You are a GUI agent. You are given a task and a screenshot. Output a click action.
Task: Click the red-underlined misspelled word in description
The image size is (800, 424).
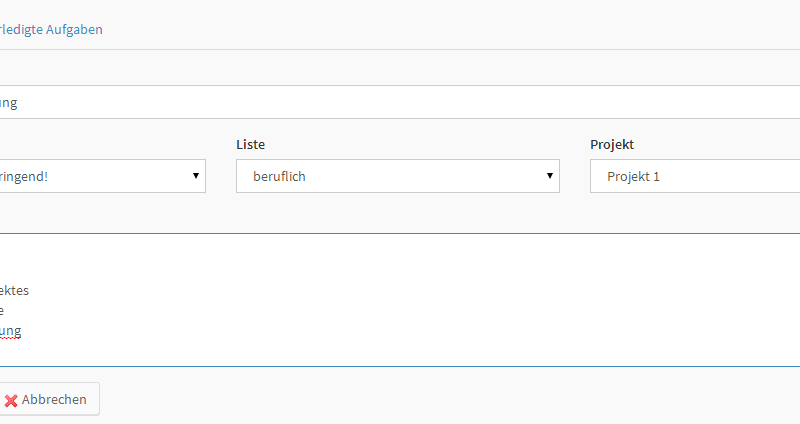10,331
